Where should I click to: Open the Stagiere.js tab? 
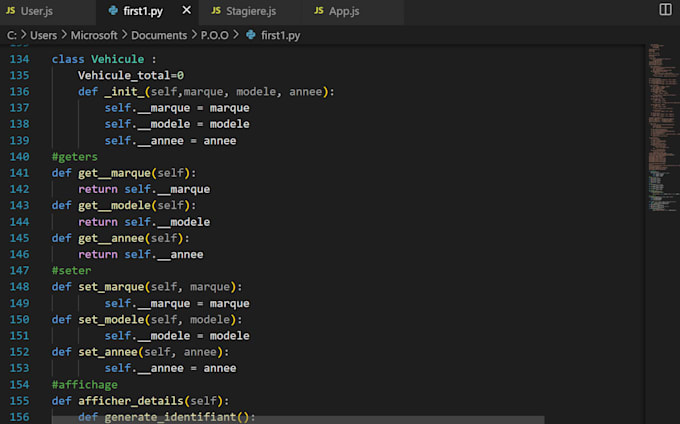tap(251, 11)
